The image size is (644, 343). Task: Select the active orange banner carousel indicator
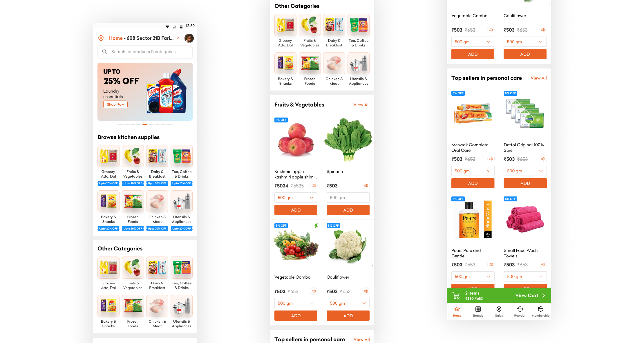(x=145, y=125)
